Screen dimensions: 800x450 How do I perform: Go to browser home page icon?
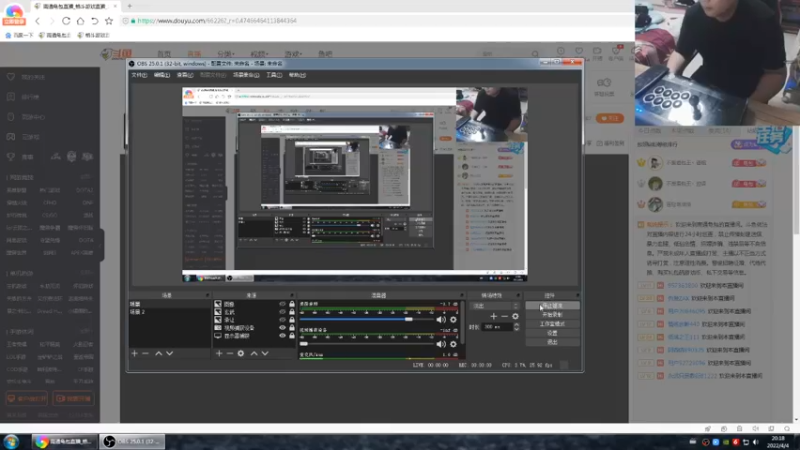80,21
